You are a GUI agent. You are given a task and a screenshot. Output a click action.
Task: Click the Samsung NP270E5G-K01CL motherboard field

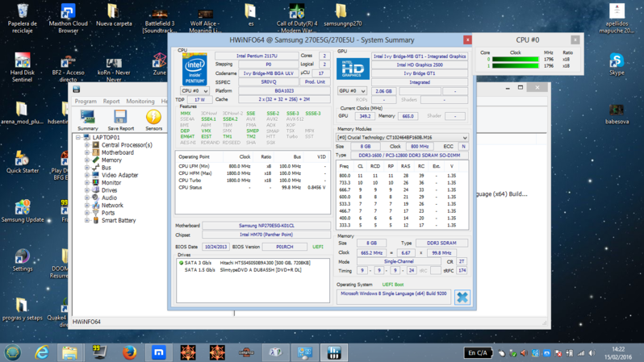click(x=266, y=225)
